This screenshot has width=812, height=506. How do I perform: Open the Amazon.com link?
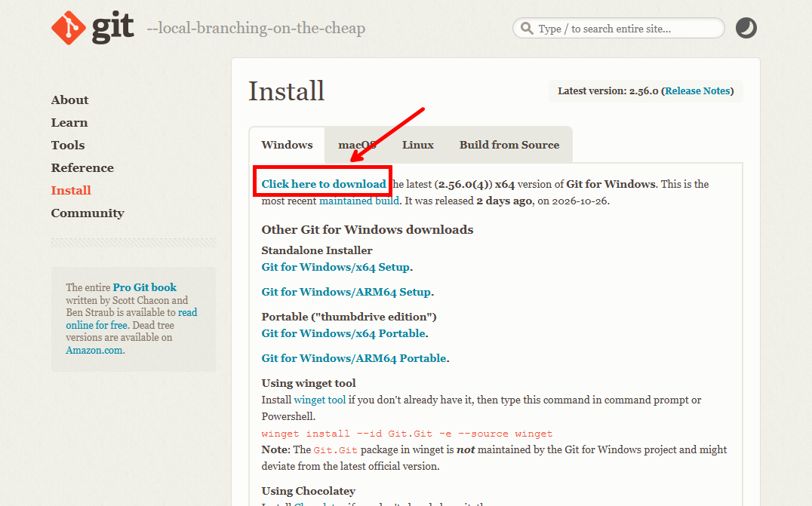pyautogui.click(x=94, y=350)
